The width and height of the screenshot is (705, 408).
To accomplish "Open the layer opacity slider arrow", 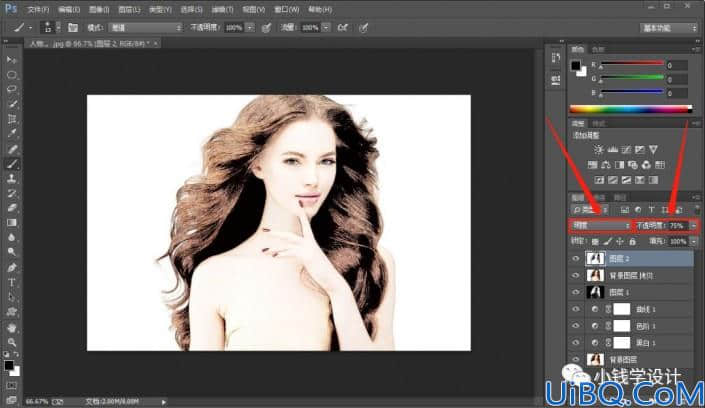I will [x=694, y=225].
